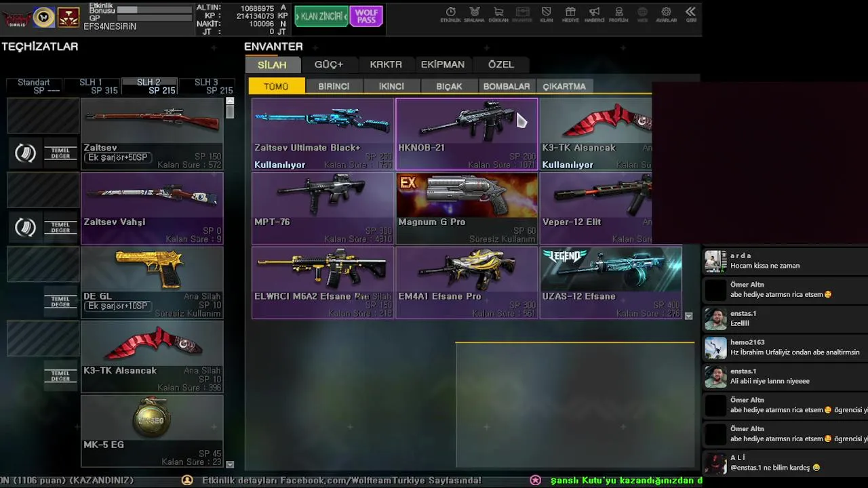Select the Bombalar weapon filter
Viewport: 868px width, 488px height.
click(507, 86)
